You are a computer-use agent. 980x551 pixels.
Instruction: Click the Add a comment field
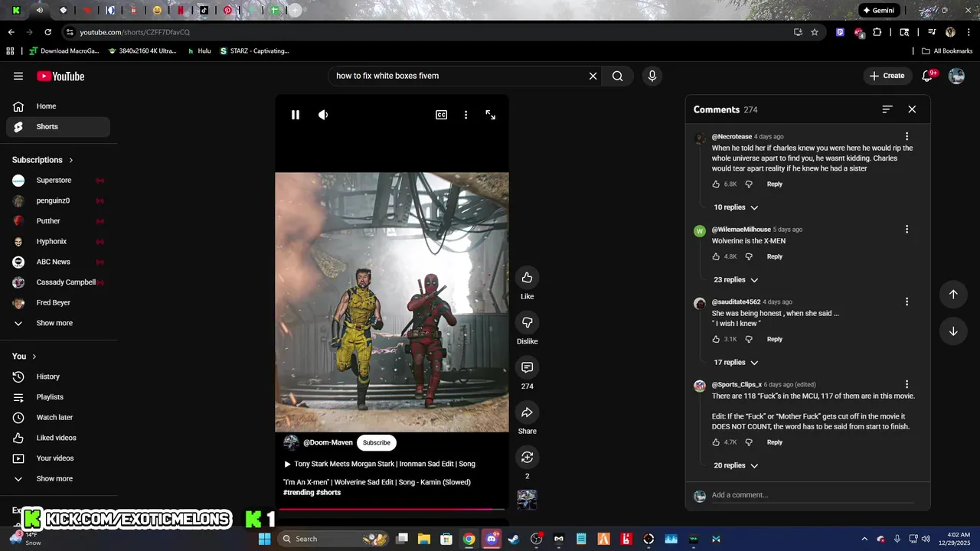coord(812,495)
